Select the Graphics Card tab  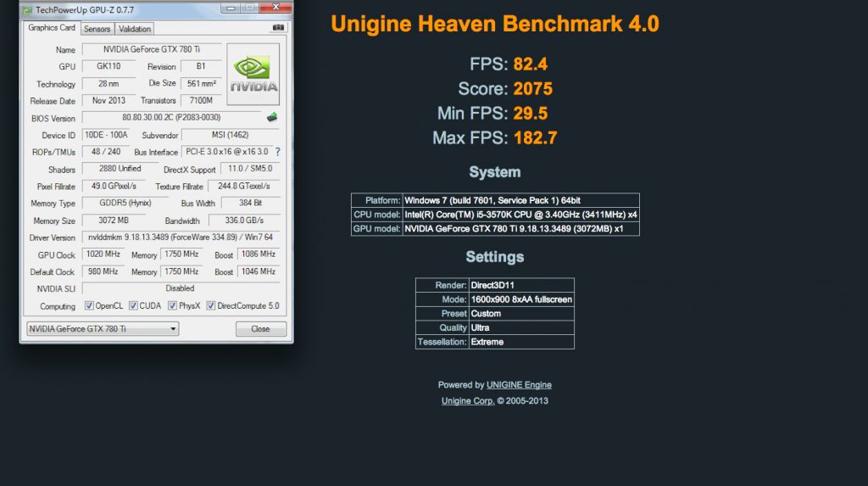[x=52, y=28]
